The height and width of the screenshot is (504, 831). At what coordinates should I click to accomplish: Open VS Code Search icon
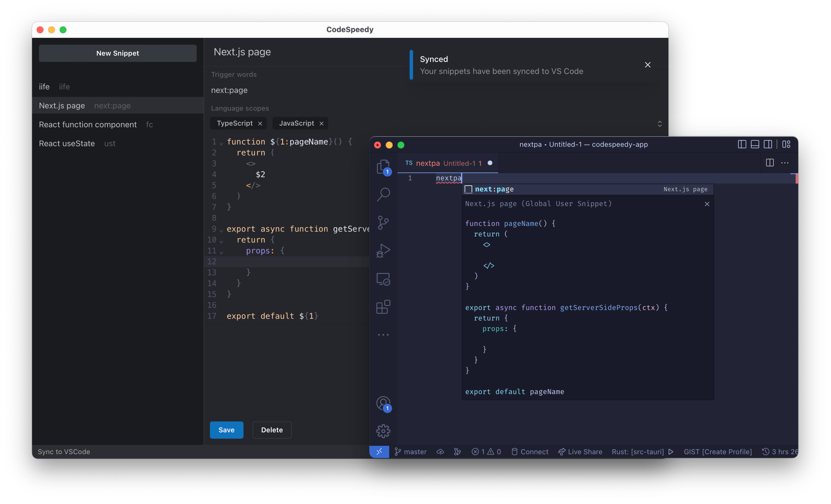[x=383, y=194]
